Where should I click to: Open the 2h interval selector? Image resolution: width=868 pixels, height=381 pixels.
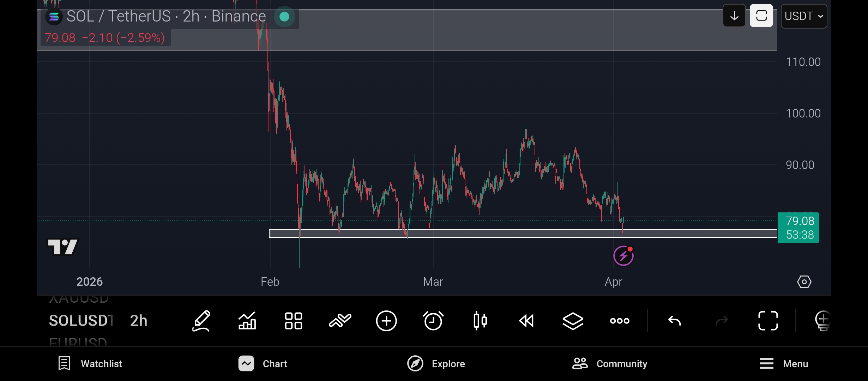click(x=139, y=321)
